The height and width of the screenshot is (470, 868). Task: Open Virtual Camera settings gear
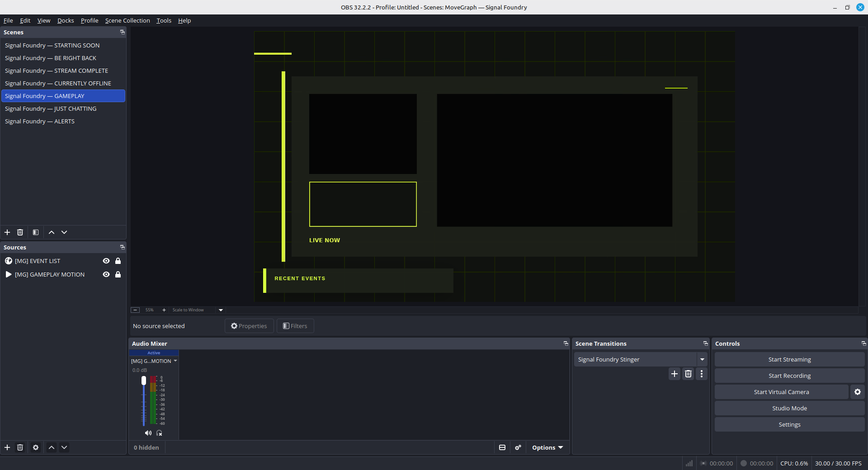click(858, 392)
